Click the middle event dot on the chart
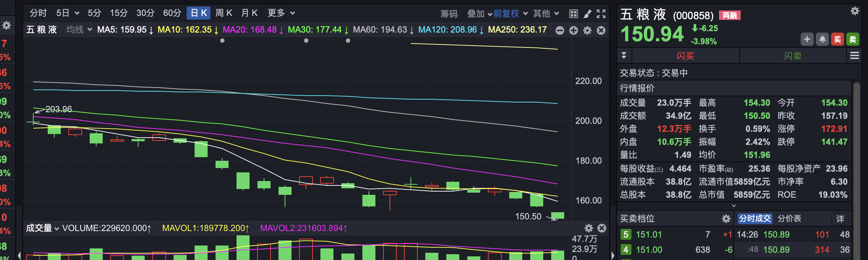The width and height of the screenshot is (868, 260). coord(306,41)
